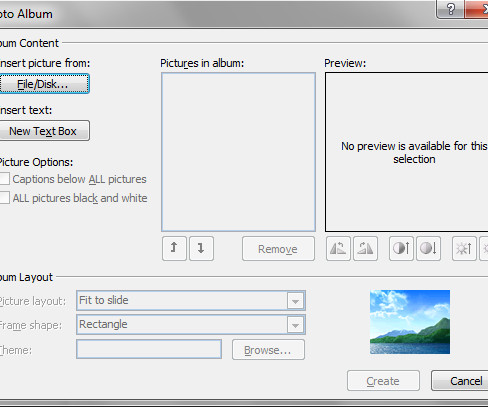Image resolution: width=488 pixels, height=407 pixels.
Task: Insert a New Text Box
Action: pyautogui.click(x=44, y=131)
